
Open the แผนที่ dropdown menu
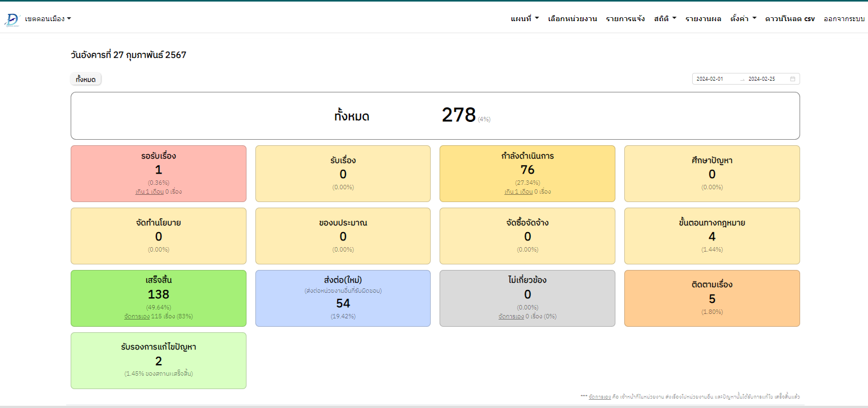[524, 19]
